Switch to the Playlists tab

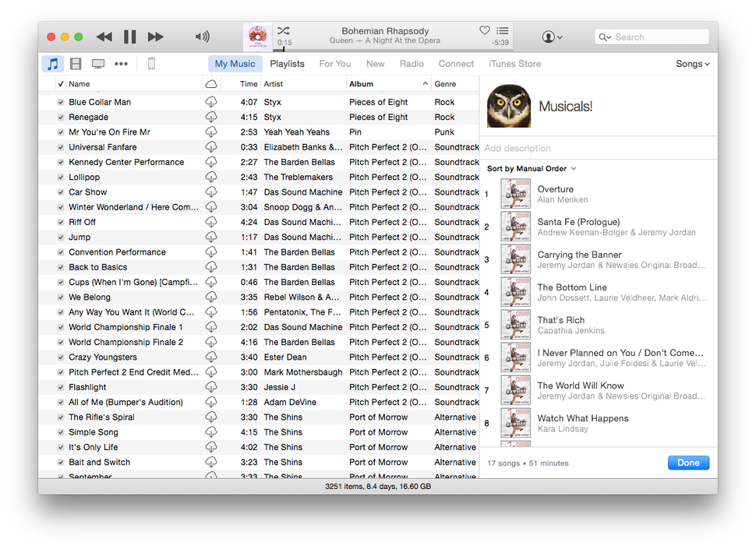pyautogui.click(x=287, y=64)
